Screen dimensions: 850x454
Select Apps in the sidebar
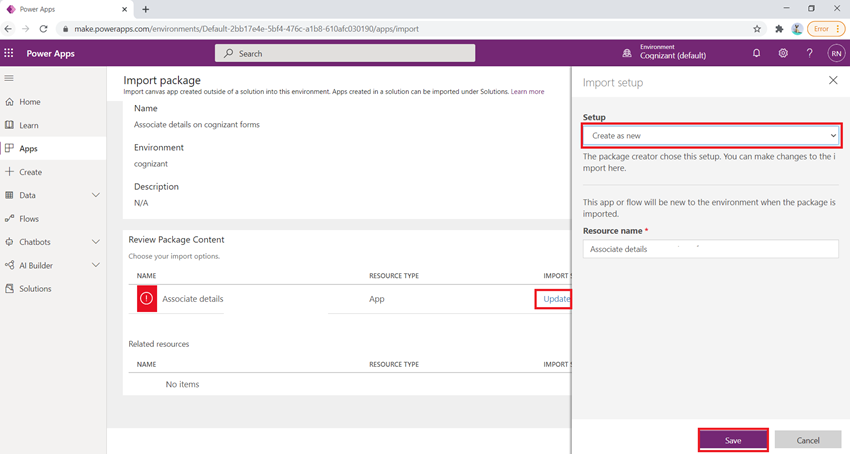click(x=53, y=148)
